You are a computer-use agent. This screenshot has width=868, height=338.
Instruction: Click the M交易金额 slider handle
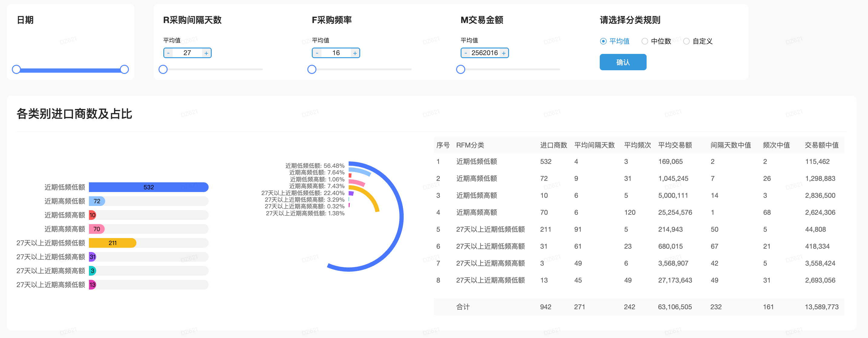(461, 69)
